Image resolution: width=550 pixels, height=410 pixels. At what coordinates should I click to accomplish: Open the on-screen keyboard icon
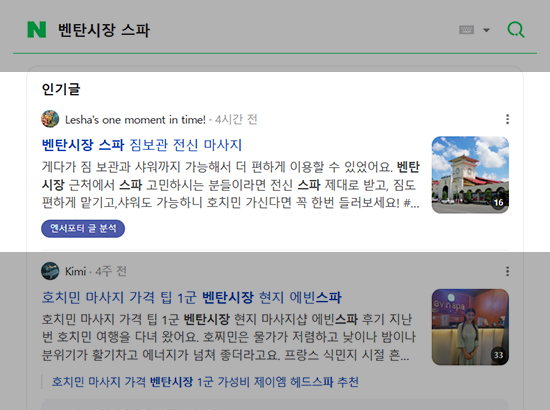tap(466, 30)
